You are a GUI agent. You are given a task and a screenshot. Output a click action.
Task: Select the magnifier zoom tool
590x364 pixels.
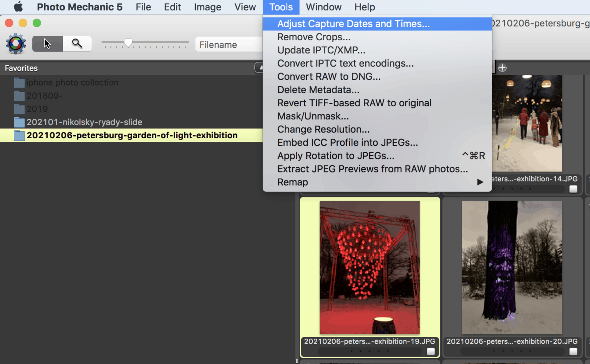coord(77,43)
